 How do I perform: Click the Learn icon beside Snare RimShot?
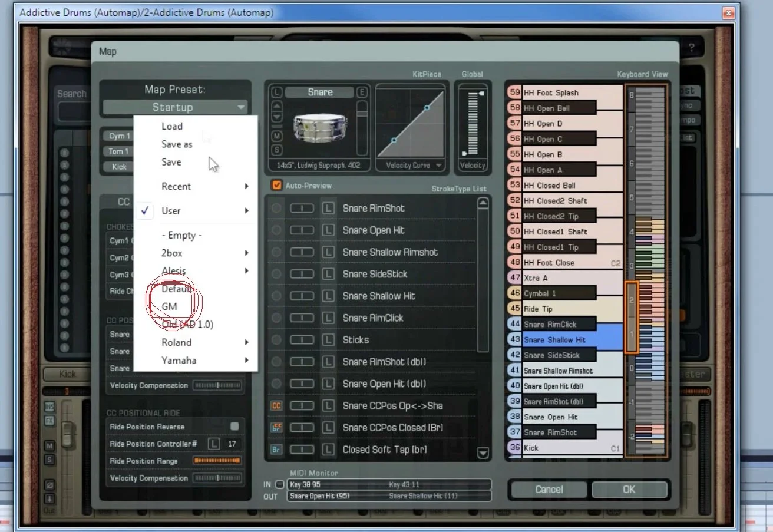pyautogui.click(x=328, y=208)
